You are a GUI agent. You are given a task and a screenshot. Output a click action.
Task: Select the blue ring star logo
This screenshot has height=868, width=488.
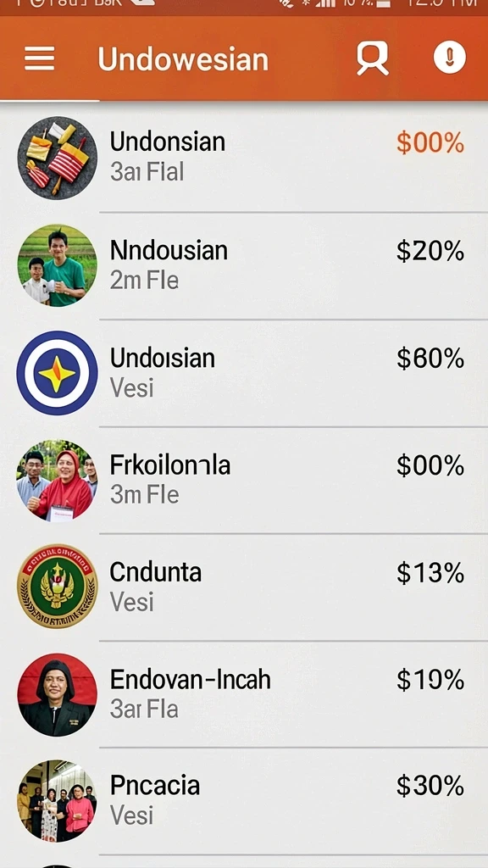point(57,373)
